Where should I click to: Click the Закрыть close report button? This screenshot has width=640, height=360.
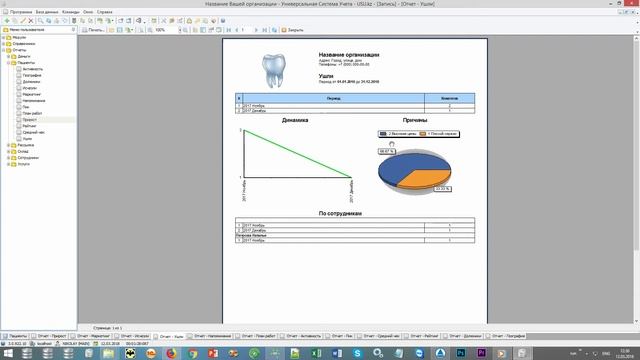pos(293,30)
